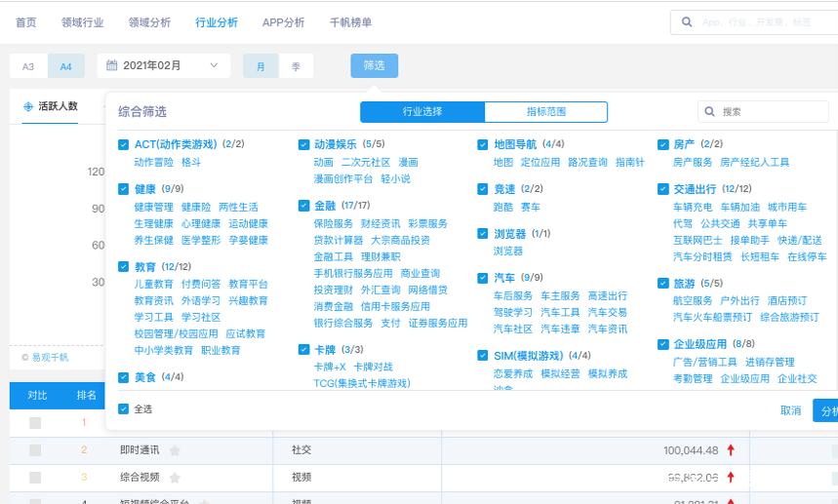Image resolution: width=838 pixels, height=504 pixels.
Task: Uncheck the 金融 category checkbox
Action: point(303,206)
